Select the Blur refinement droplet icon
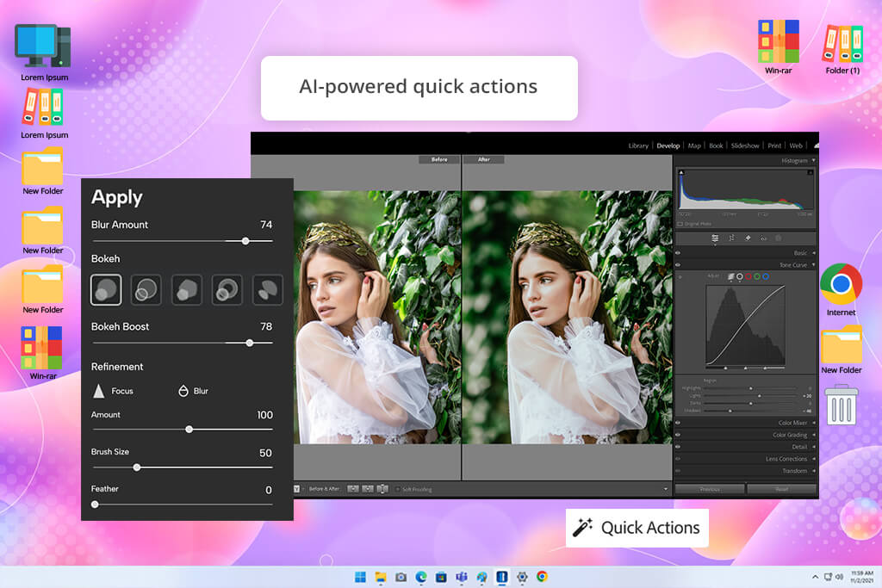Image resolution: width=882 pixels, height=588 pixels. click(183, 391)
